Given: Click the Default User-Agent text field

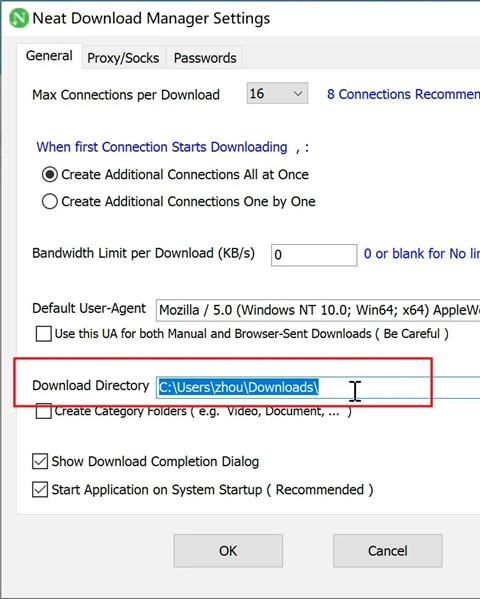Looking at the screenshot, I should point(318,310).
